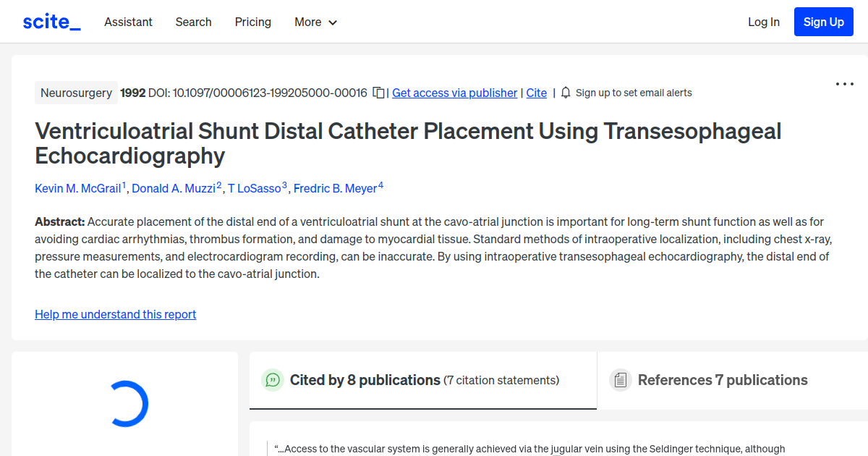Copy the DOI with the copy icon

coord(378,93)
